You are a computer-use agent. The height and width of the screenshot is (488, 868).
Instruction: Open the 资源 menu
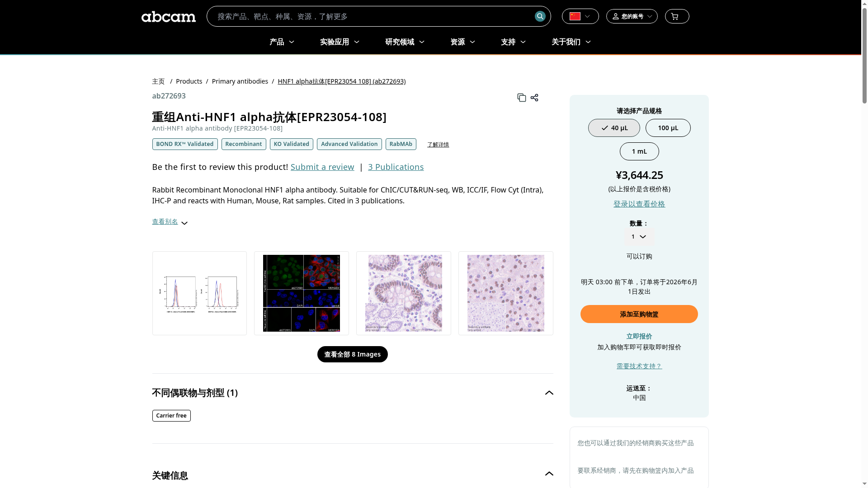(462, 42)
